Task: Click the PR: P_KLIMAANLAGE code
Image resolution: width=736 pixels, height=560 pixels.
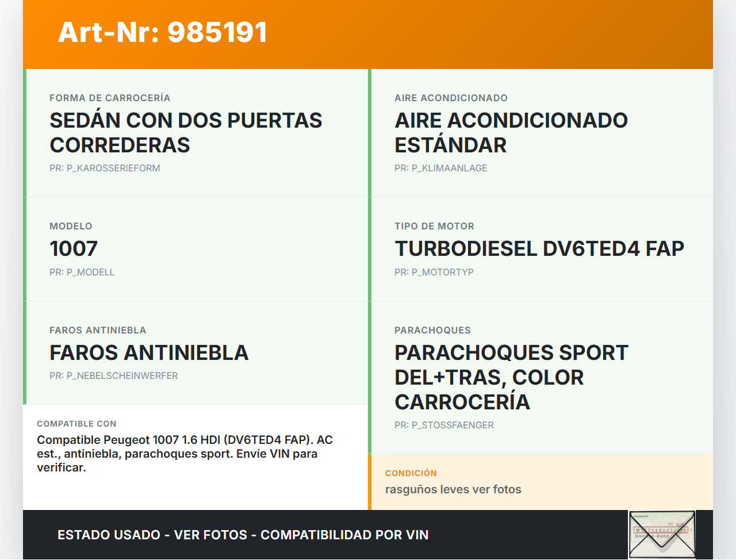Action: point(440,168)
